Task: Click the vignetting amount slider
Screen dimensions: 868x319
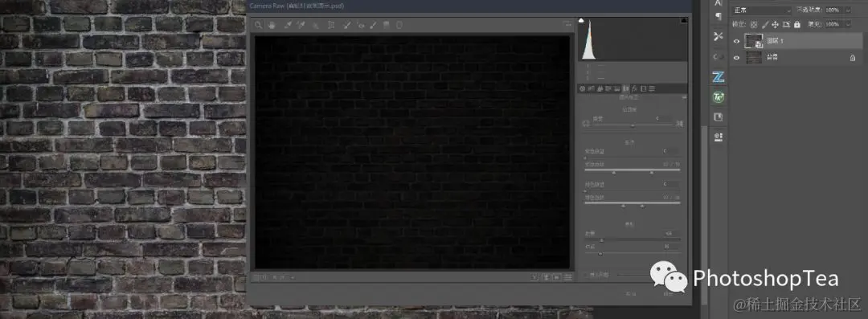Action: tap(633, 239)
